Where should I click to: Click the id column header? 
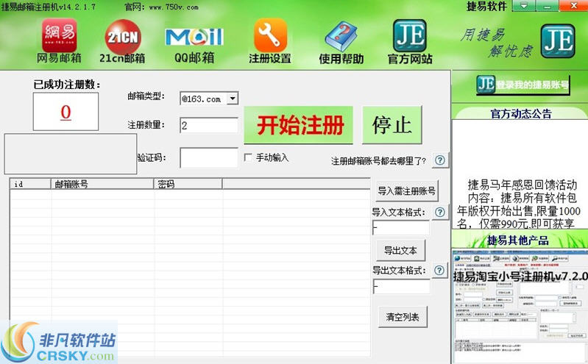coord(30,184)
